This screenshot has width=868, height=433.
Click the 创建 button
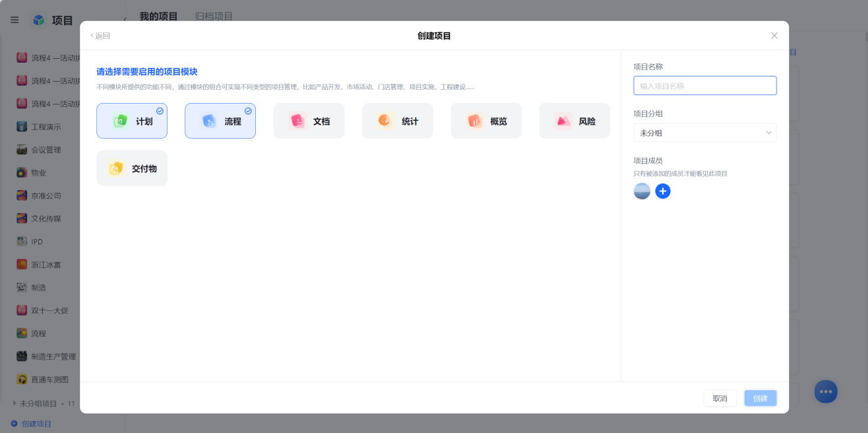tap(760, 398)
